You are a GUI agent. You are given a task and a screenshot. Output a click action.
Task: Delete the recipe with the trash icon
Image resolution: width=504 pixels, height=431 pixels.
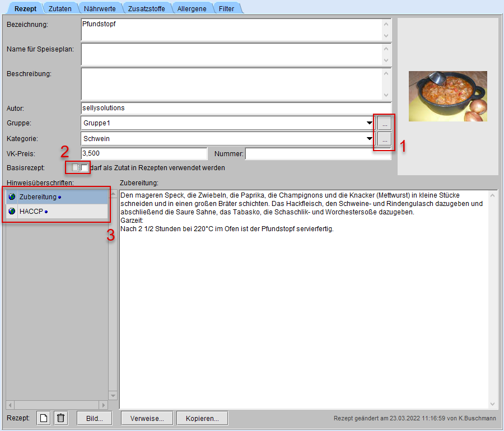60,418
